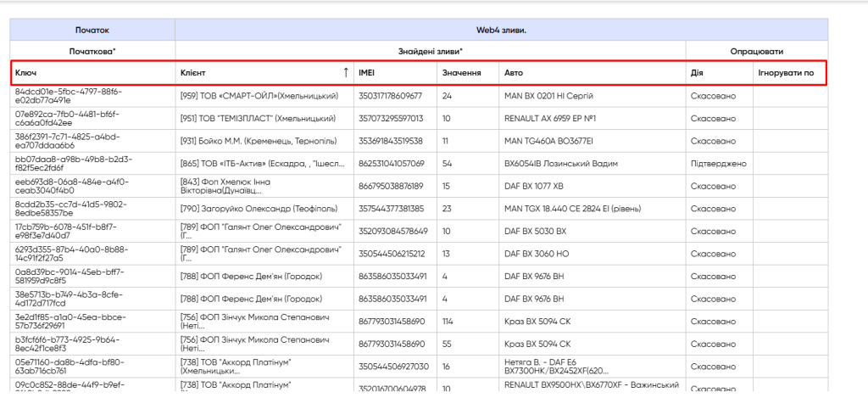Sort by the IMEI column header
Screen dimensions: 868x409
pos(366,73)
